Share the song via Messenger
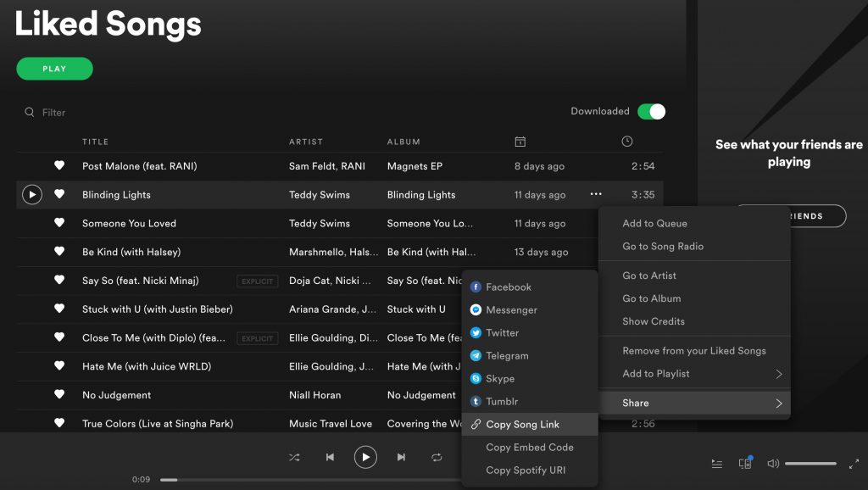 click(530, 310)
